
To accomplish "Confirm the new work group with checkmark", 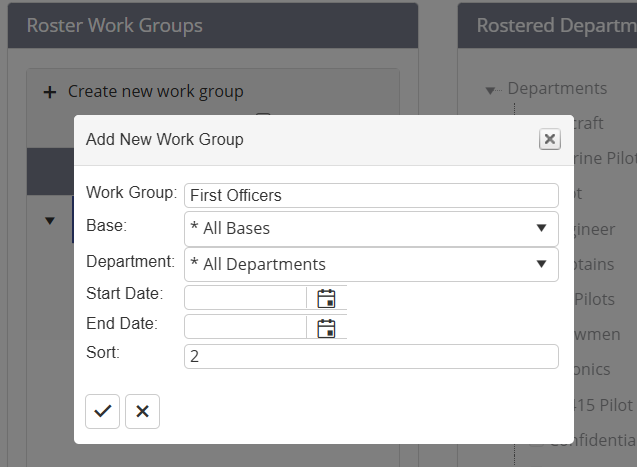I will (x=102, y=411).
